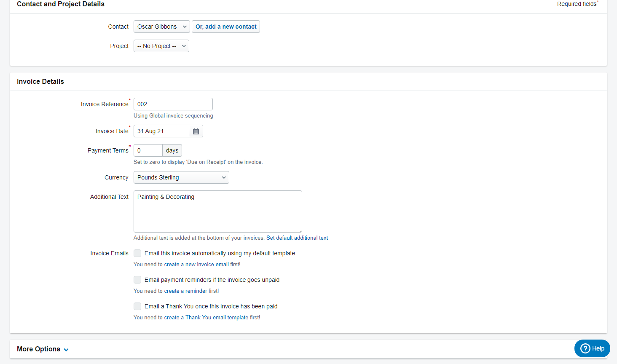Click the Invoice Reference field
This screenshot has height=364, width=617.
point(173,104)
